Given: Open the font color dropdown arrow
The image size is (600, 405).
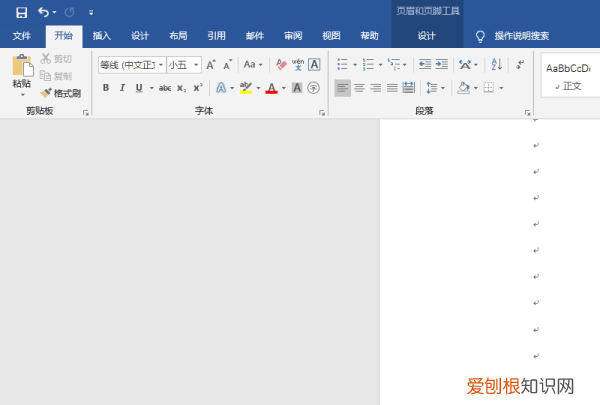Looking at the screenshot, I should [284, 88].
